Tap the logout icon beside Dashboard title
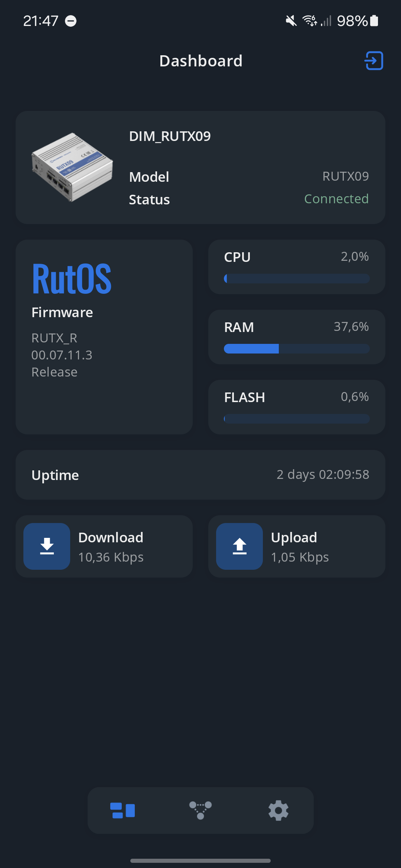401x868 pixels. [x=374, y=61]
